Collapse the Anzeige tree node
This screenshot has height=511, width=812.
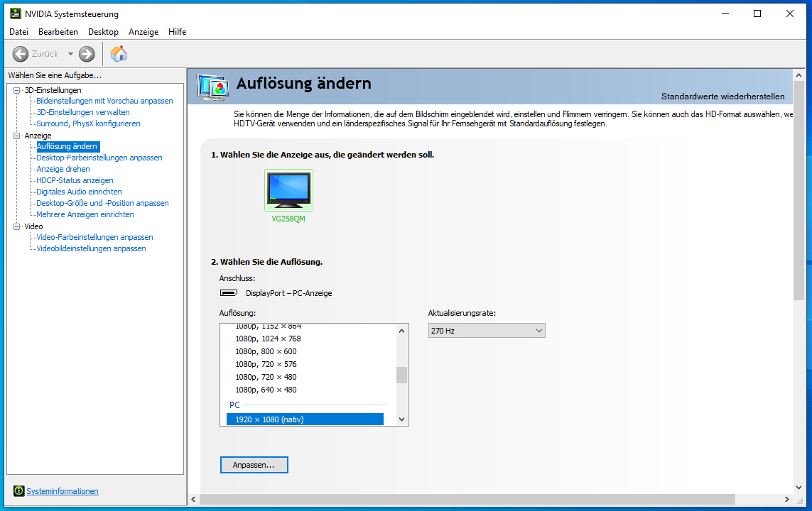[x=16, y=136]
